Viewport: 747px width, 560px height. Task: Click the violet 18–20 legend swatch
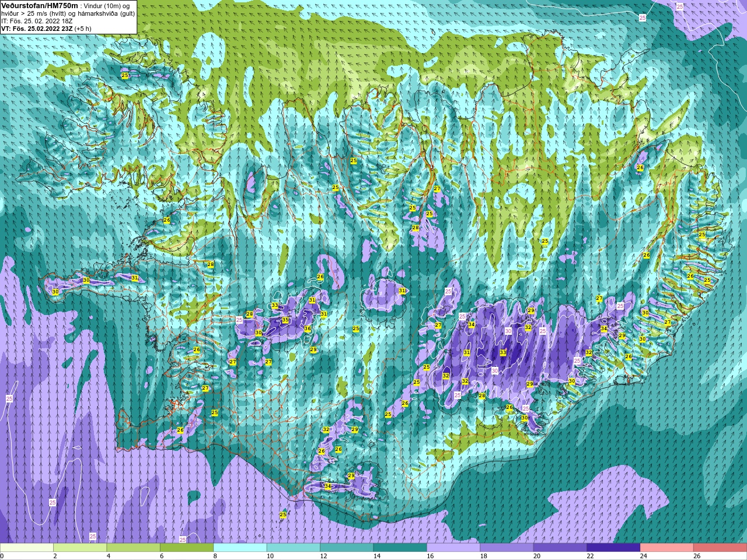(507, 548)
